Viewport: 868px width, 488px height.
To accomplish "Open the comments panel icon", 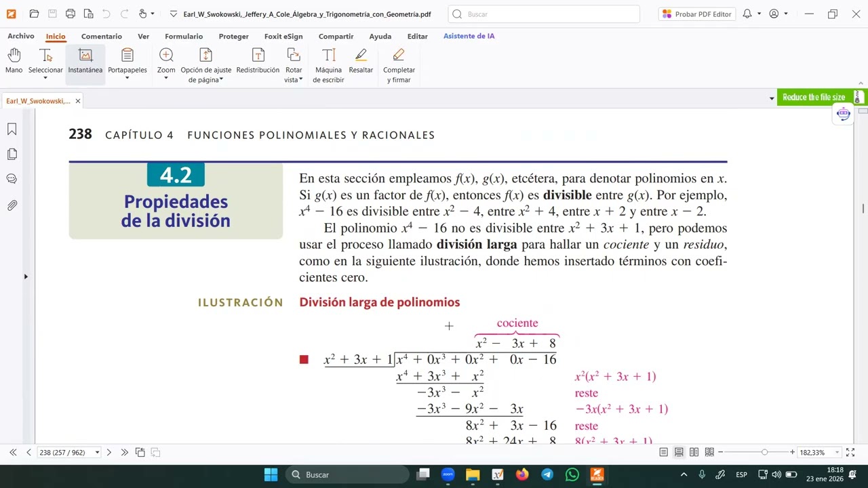I will [12, 179].
